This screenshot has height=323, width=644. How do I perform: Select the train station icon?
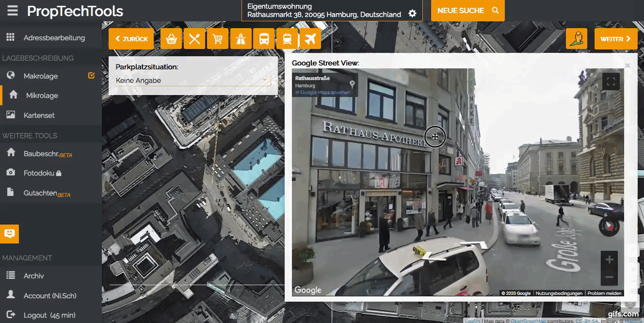pyautogui.click(x=287, y=39)
